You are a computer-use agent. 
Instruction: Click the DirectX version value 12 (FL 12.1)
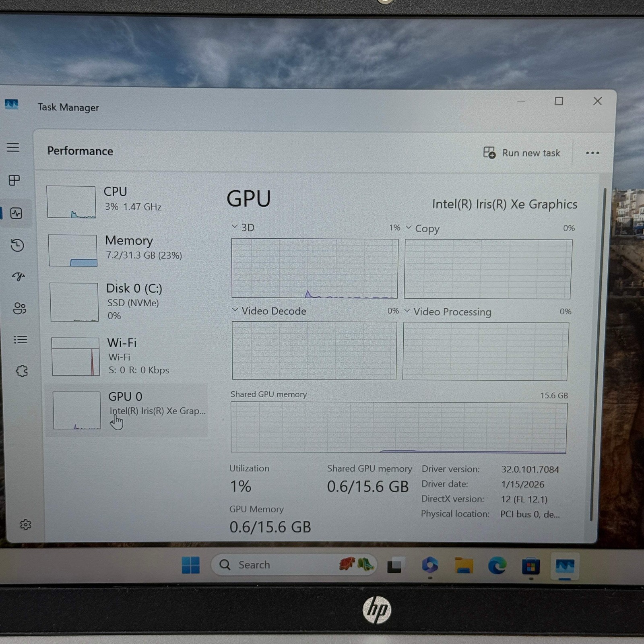pyautogui.click(x=524, y=499)
